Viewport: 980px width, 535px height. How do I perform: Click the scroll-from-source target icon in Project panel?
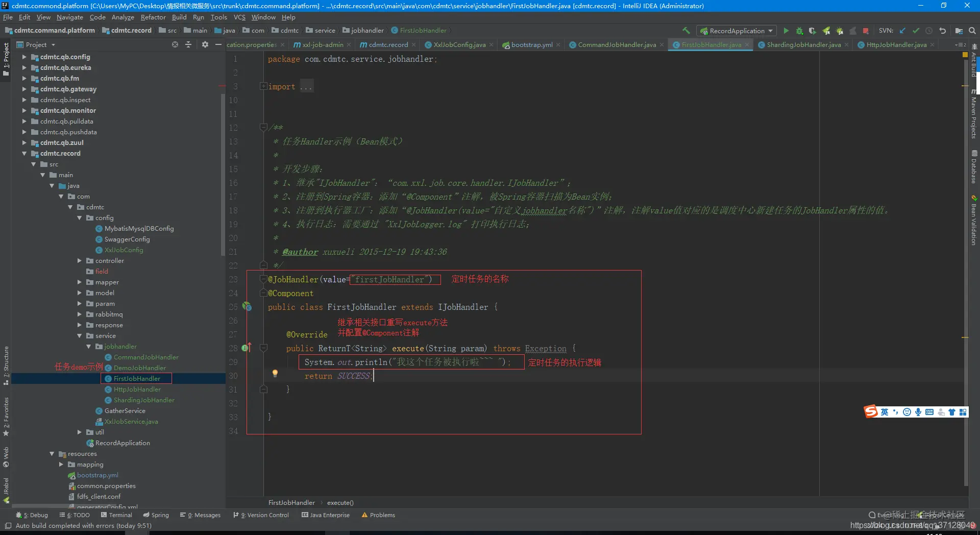[x=175, y=44]
